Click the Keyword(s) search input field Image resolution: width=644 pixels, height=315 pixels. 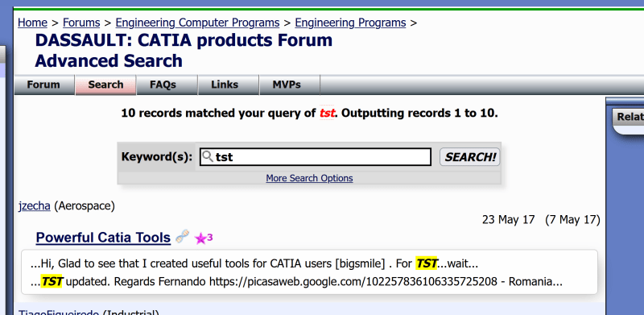tap(316, 157)
